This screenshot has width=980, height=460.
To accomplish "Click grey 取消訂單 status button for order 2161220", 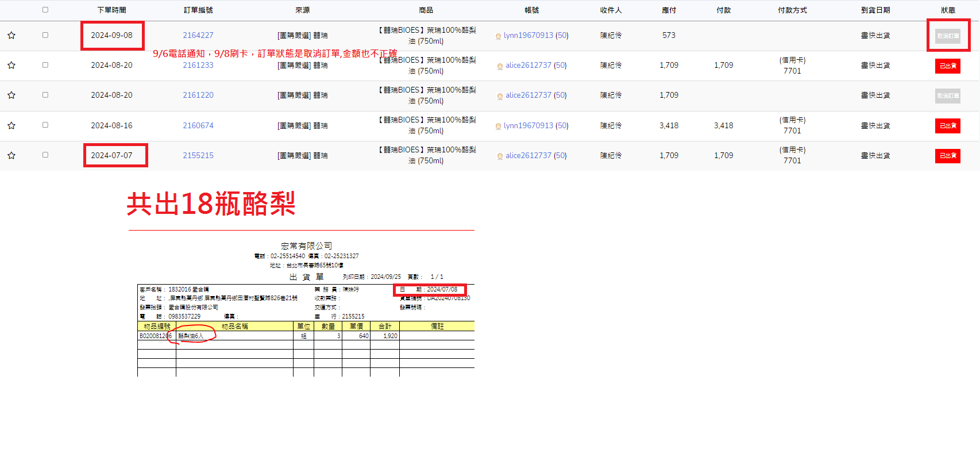I will [x=948, y=95].
